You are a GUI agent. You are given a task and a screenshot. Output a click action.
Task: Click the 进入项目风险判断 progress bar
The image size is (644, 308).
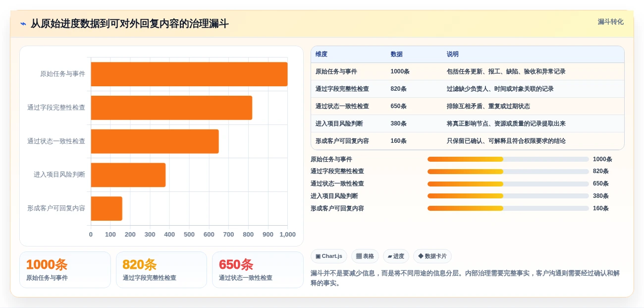click(508, 196)
